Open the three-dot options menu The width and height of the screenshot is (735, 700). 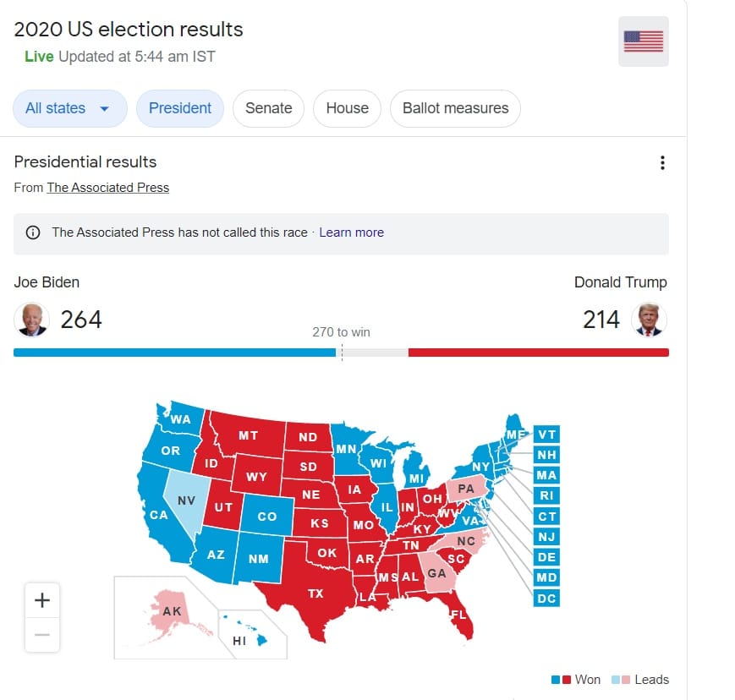click(x=662, y=162)
